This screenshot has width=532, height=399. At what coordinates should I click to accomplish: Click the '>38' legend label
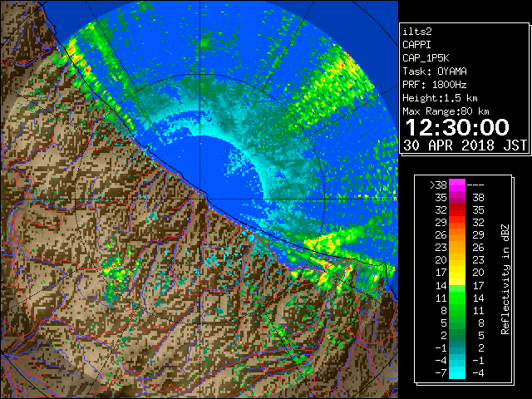[x=438, y=185]
